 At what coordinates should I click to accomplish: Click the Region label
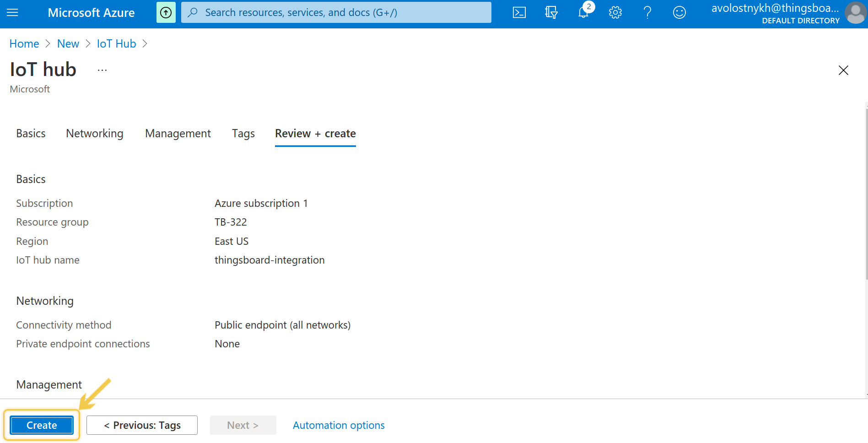(32, 241)
